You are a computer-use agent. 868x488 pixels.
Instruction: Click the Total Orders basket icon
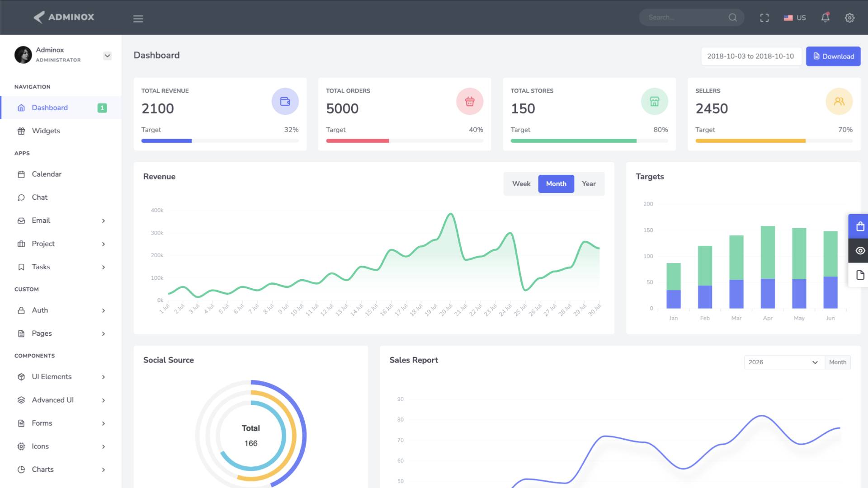(470, 101)
